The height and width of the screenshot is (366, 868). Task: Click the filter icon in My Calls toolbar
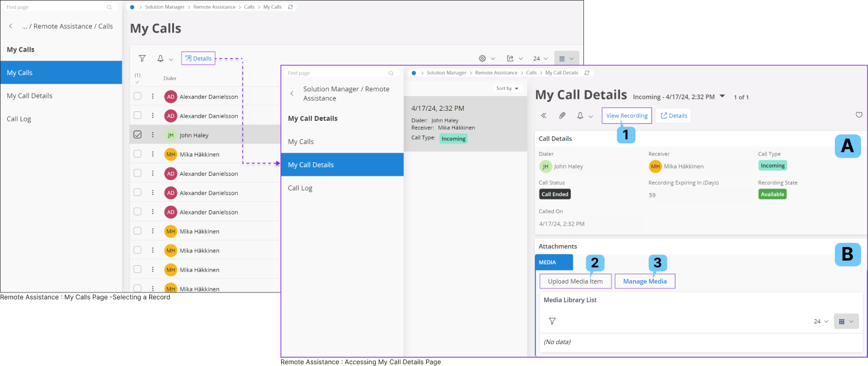(x=142, y=59)
